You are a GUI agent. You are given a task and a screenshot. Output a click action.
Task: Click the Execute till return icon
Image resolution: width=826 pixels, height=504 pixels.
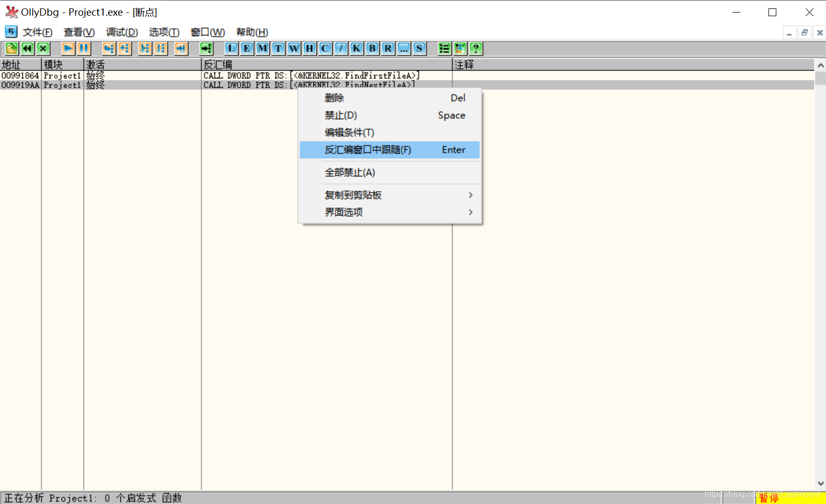[181, 49]
